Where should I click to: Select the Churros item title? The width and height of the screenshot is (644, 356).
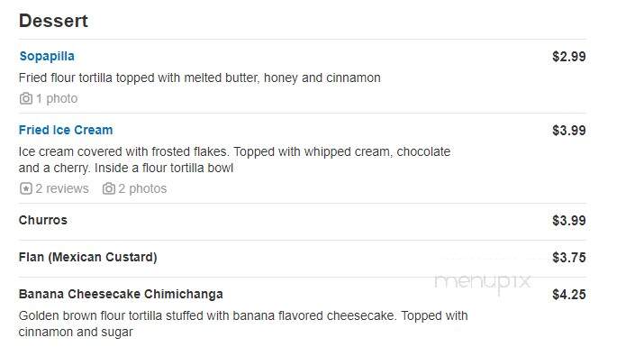(43, 220)
